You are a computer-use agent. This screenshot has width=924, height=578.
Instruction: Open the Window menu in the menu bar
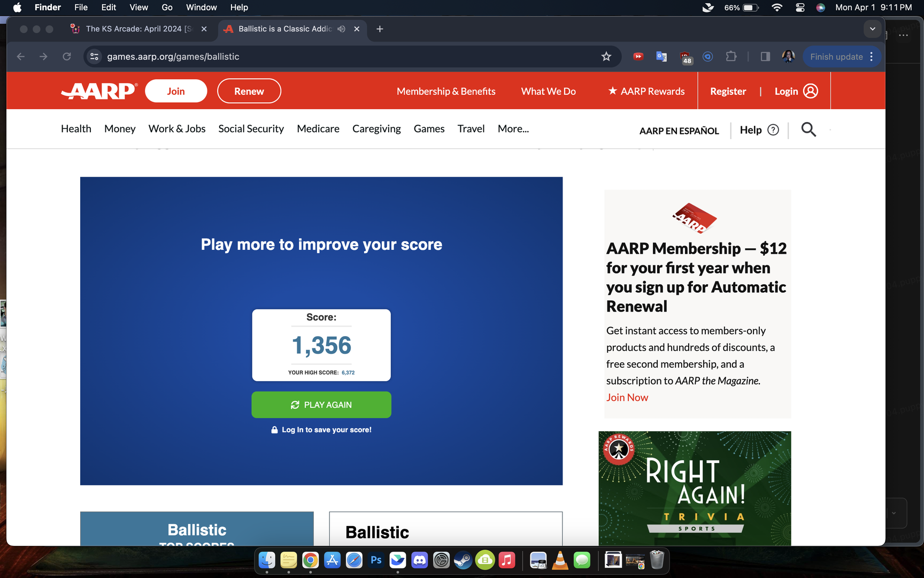[201, 7]
